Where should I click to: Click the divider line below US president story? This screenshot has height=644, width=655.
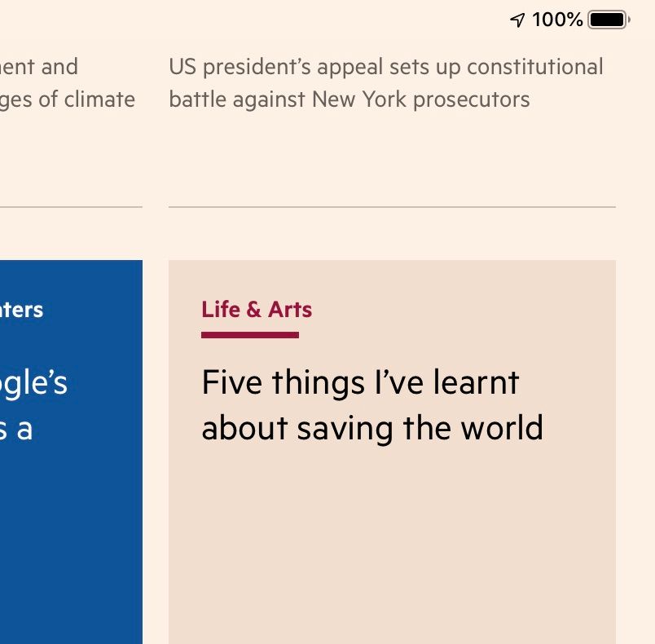tap(392, 206)
